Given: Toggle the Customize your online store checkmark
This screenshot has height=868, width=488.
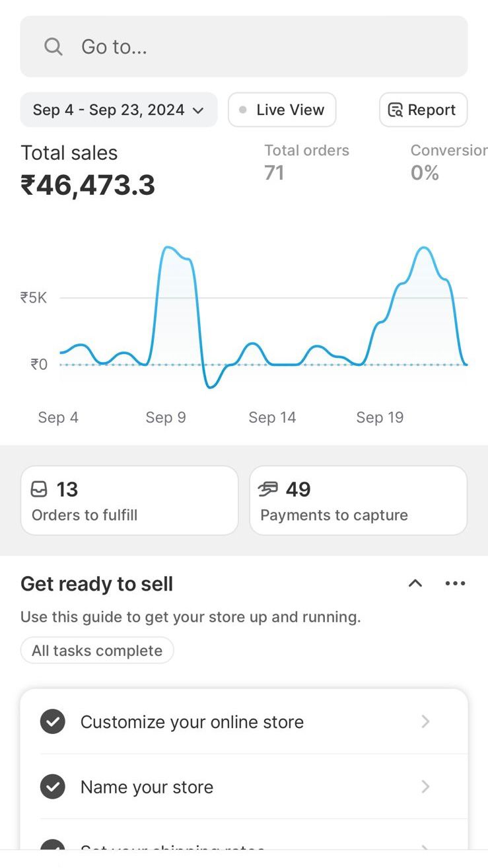Looking at the screenshot, I should pos(53,722).
